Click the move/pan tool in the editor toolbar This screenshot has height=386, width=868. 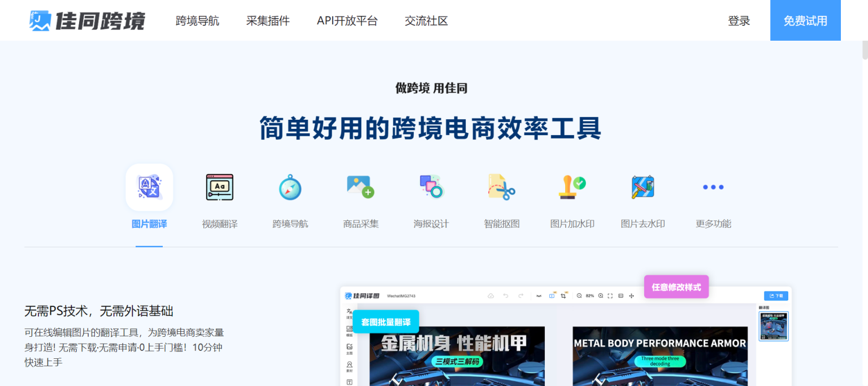coord(631,295)
